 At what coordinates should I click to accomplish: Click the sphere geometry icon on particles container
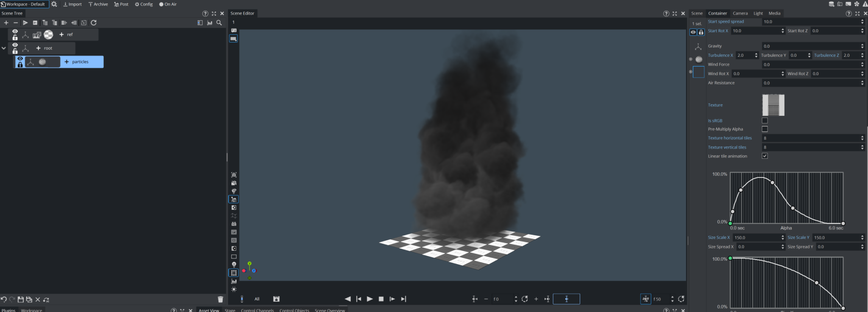[x=42, y=62]
